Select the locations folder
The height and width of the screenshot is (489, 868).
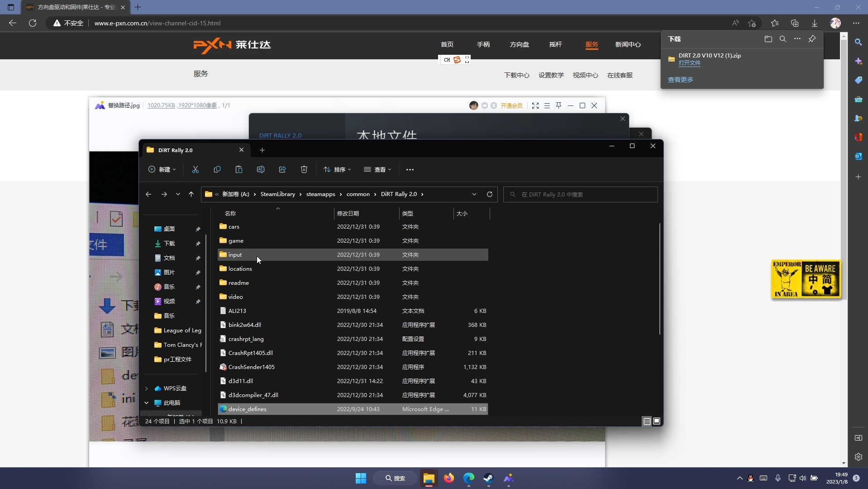[353, 269]
